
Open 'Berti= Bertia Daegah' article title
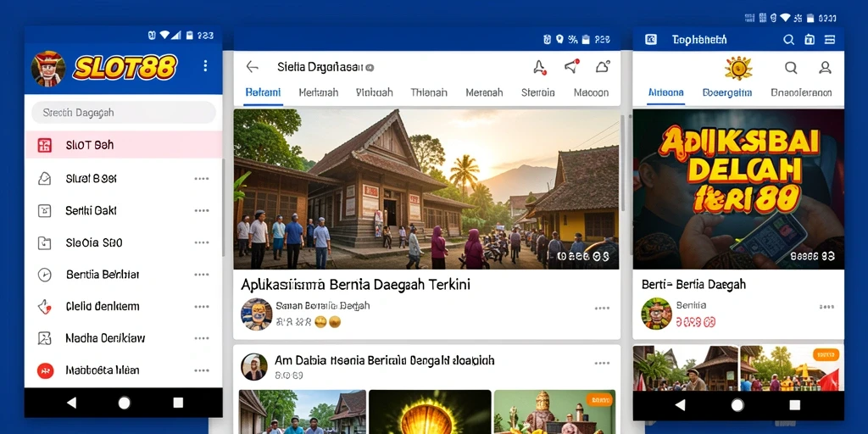click(693, 285)
